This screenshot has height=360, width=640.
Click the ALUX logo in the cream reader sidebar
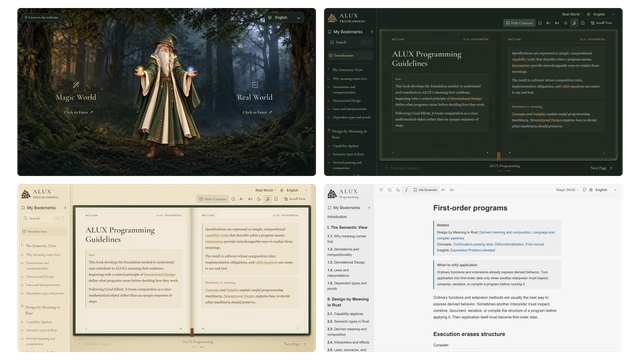(40, 194)
